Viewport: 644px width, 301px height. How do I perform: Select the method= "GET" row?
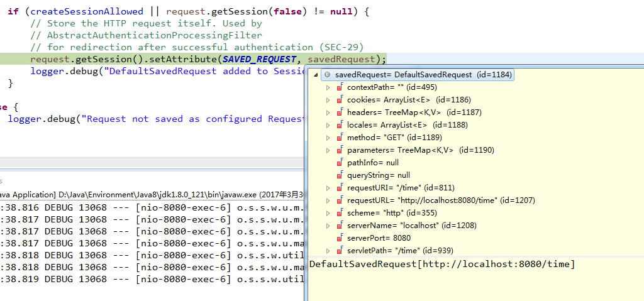(394, 138)
